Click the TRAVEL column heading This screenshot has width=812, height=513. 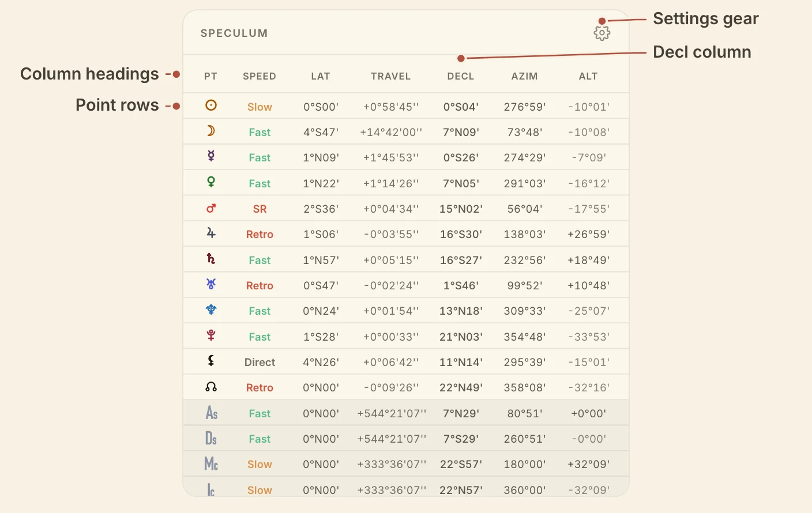(391, 76)
